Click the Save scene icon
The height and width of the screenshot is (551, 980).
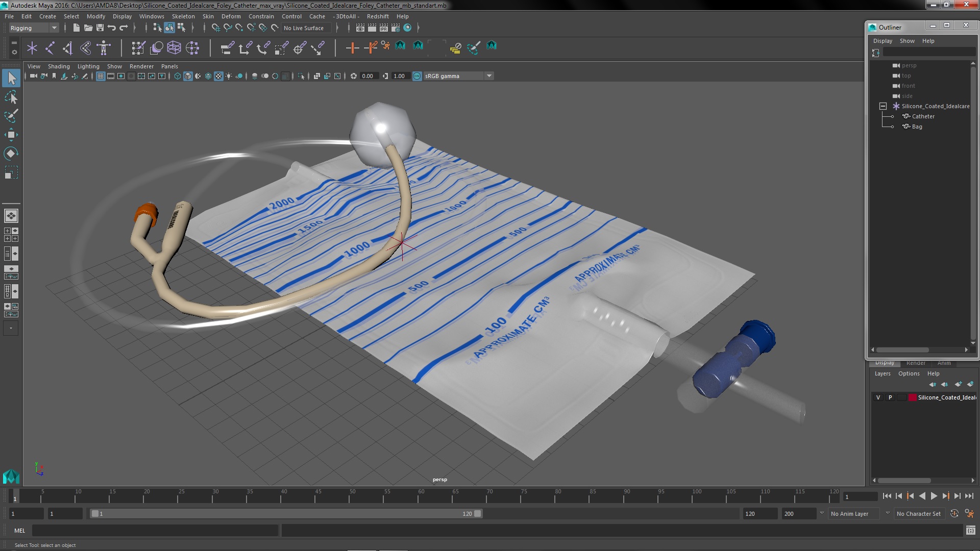[100, 28]
